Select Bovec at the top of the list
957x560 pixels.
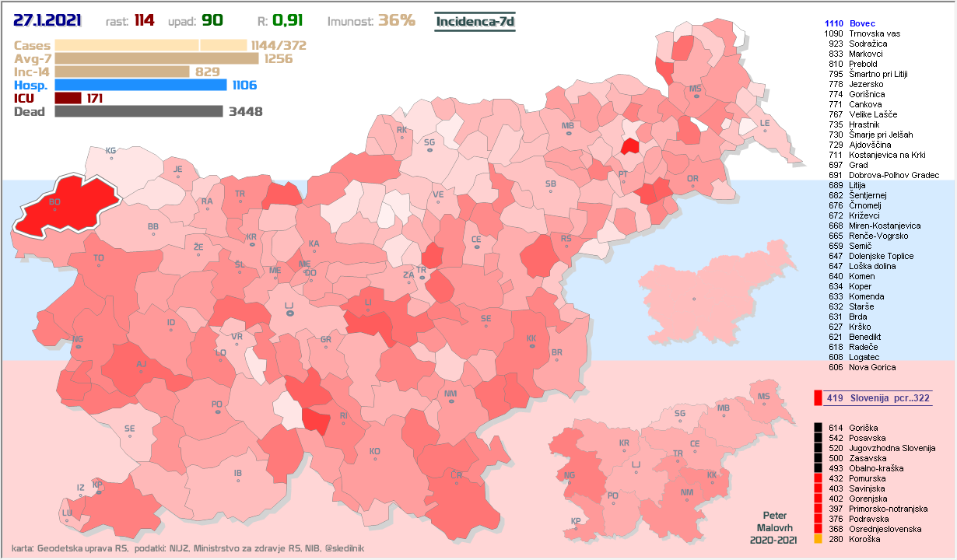862,24
